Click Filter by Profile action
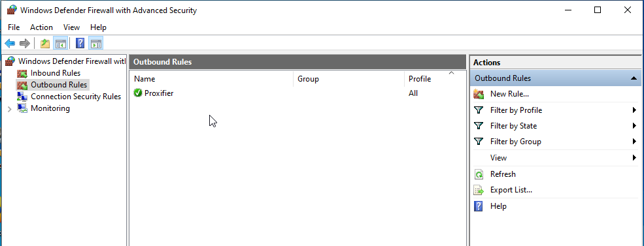This screenshot has height=246, width=644. pyautogui.click(x=516, y=110)
